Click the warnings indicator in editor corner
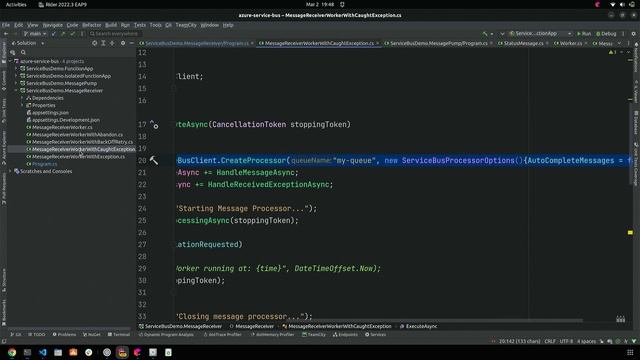Screen dimensions: 640x360 [613, 52]
